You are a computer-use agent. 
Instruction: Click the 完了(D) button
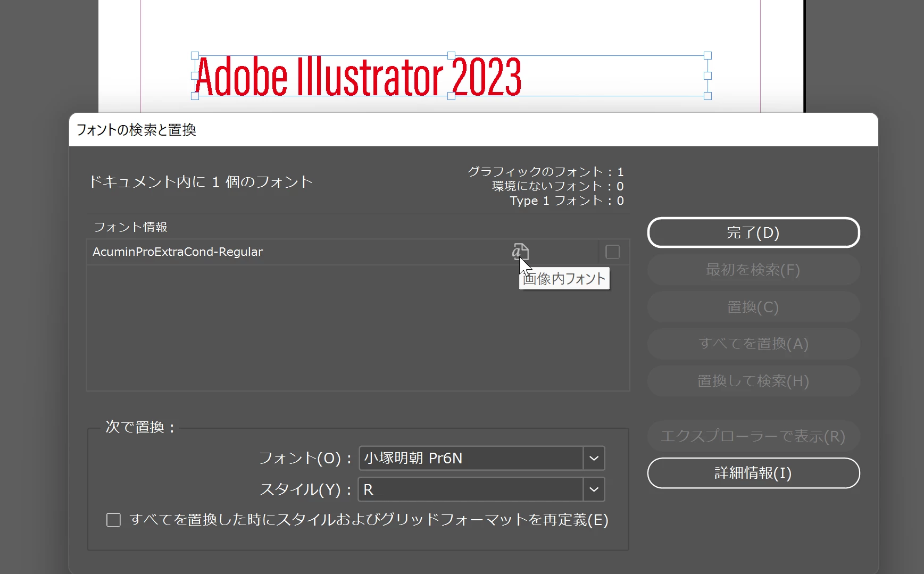[x=753, y=232]
